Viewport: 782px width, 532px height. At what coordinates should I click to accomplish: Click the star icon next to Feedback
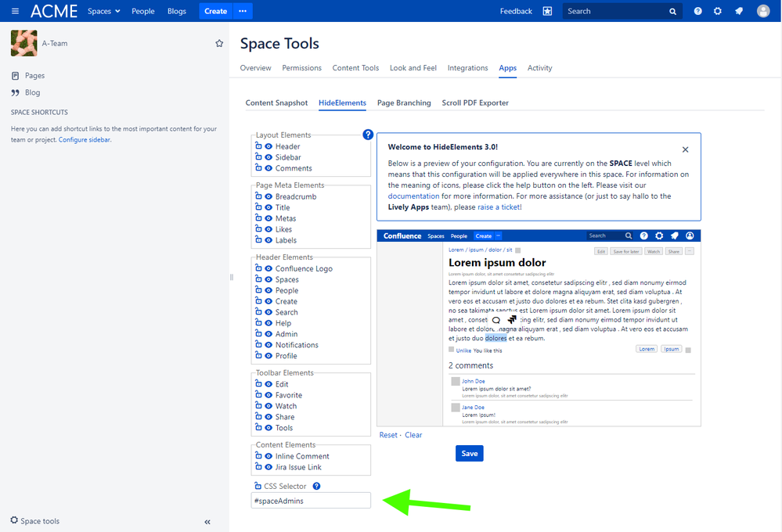(x=547, y=11)
